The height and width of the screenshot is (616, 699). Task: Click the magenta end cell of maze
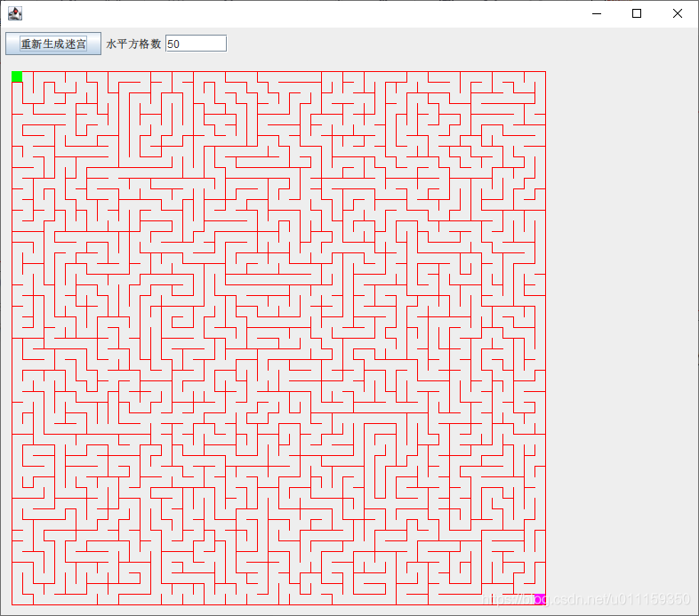pos(540,599)
